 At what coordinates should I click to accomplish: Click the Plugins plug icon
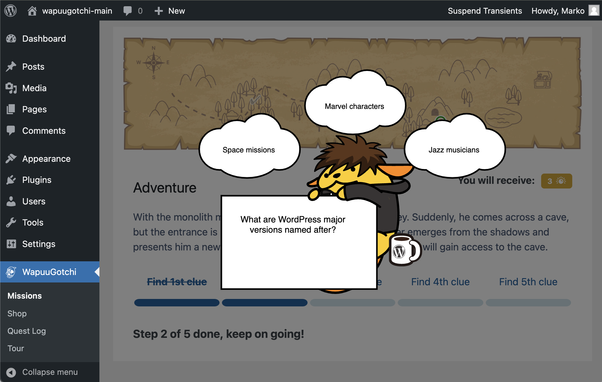[11, 180]
